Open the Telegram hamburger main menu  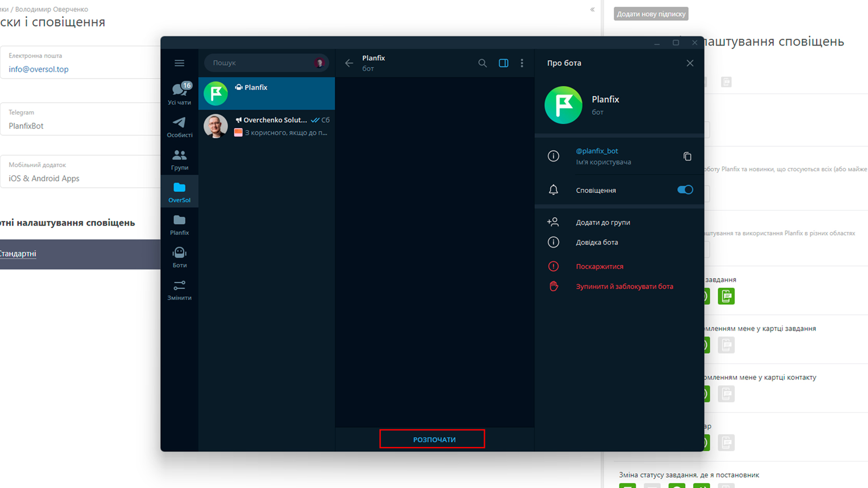pyautogui.click(x=179, y=63)
